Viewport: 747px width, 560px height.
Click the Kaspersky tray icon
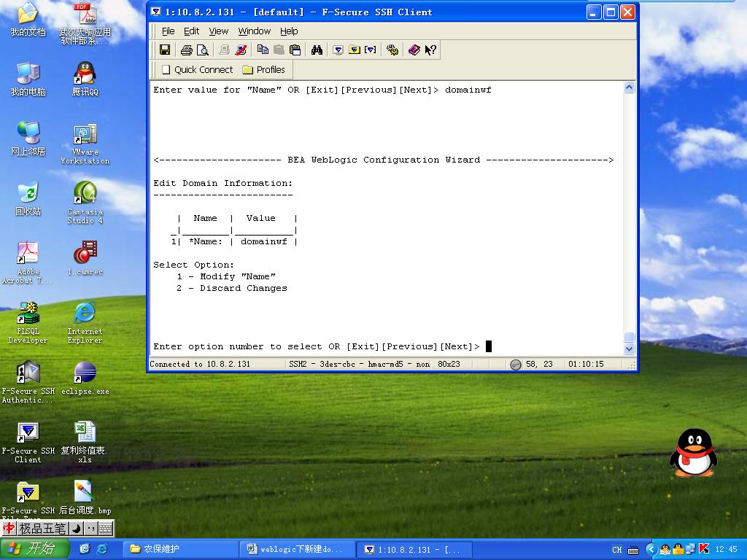(704, 549)
